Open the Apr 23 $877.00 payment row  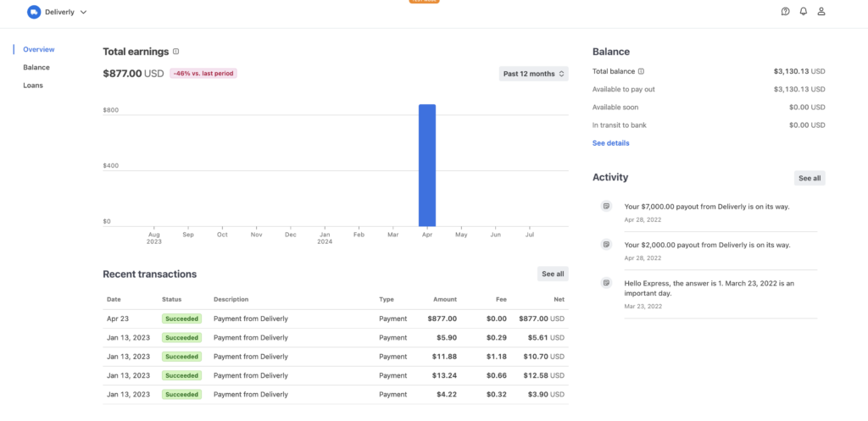(x=335, y=319)
